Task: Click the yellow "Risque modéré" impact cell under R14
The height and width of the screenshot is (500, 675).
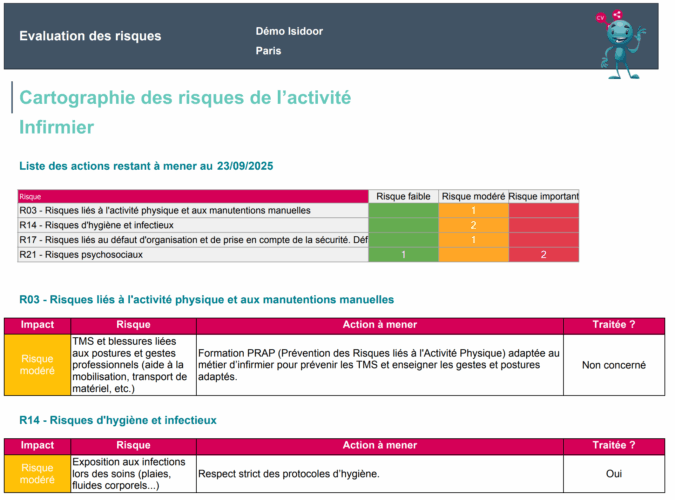Action: click(38, 474)
